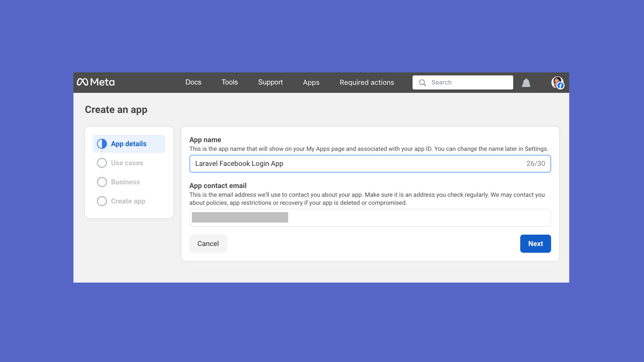View Required actions
Screen dimensions: 644x362
(367, 82)
